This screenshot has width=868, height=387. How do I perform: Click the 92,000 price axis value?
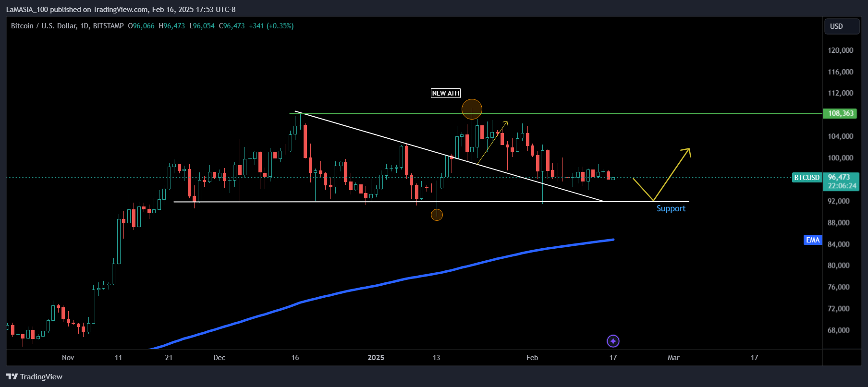pyautogui.click(x=839, y=201)
